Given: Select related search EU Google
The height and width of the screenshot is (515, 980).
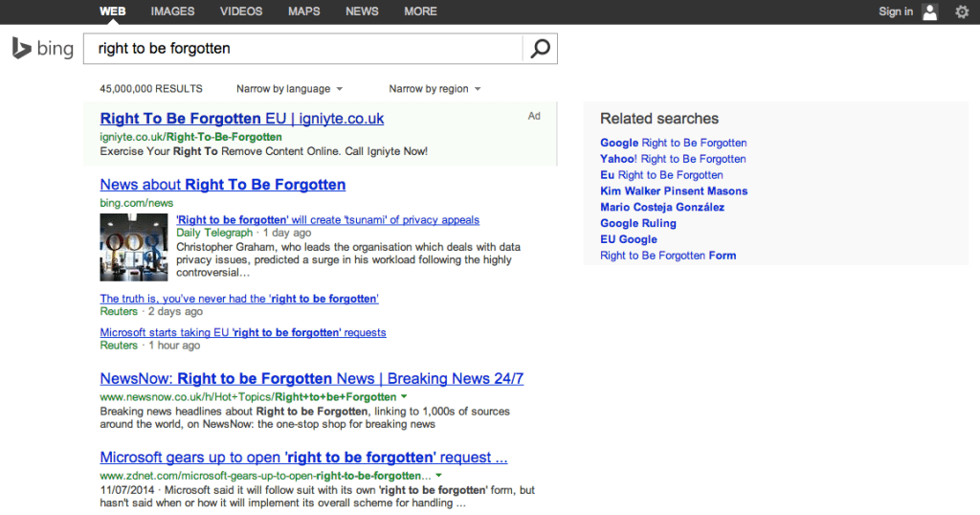Looking at the screenshot, I should tap(629, 239).
